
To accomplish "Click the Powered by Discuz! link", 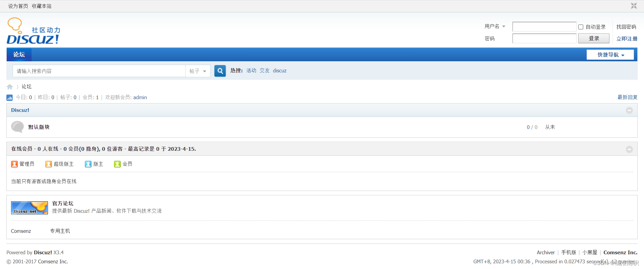I will (x=43, y=253).
